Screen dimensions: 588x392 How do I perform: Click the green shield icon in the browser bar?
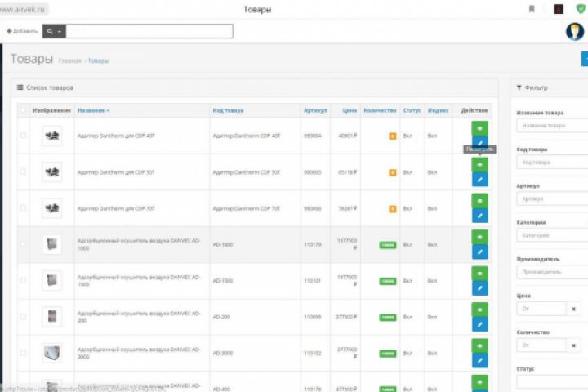(x=581, y=9)
